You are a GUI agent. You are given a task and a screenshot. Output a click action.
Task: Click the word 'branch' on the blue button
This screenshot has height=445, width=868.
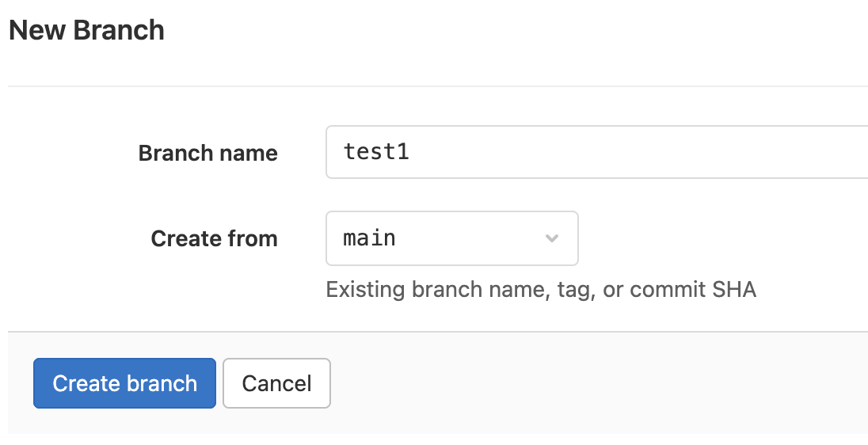pos(161,384)
